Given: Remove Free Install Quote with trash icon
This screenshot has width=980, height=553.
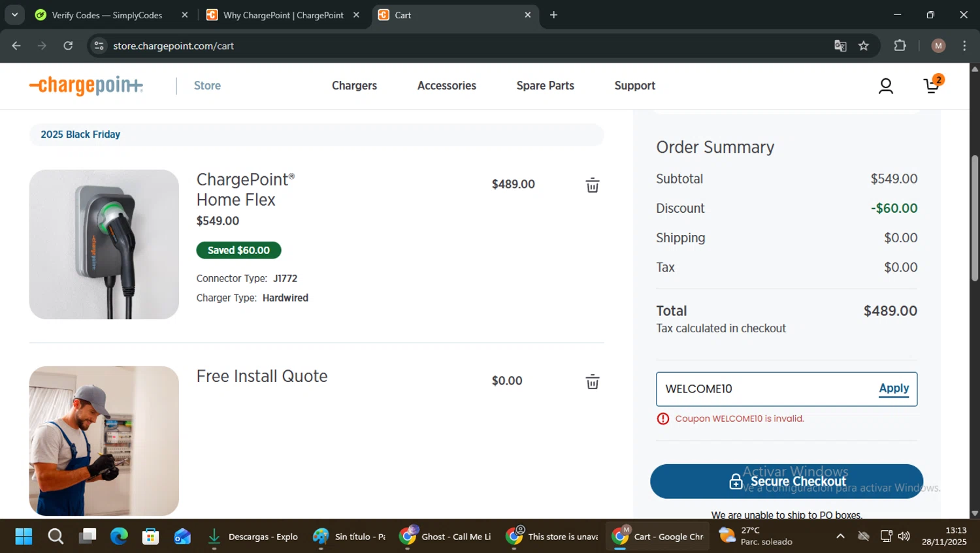Looking at the screenshot, I should 593,381.
